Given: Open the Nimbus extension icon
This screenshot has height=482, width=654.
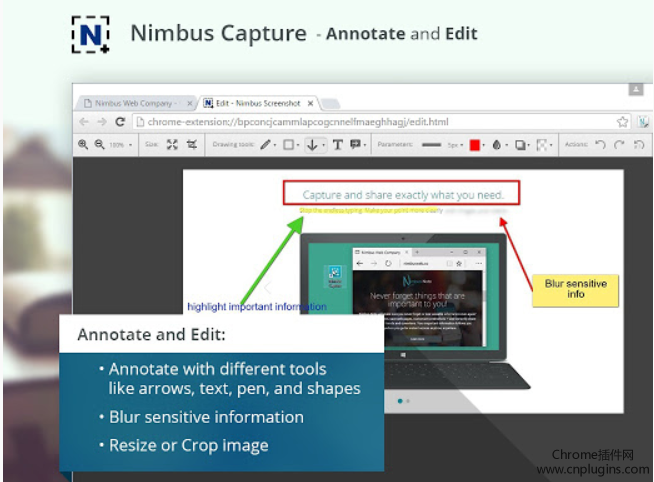Looking at the screenshot, I should pos(642,122).
